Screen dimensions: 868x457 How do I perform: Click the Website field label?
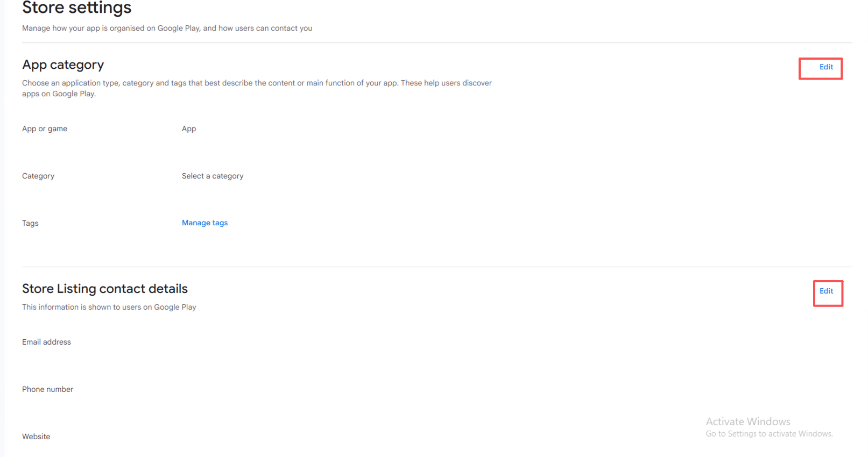(36, 437)
